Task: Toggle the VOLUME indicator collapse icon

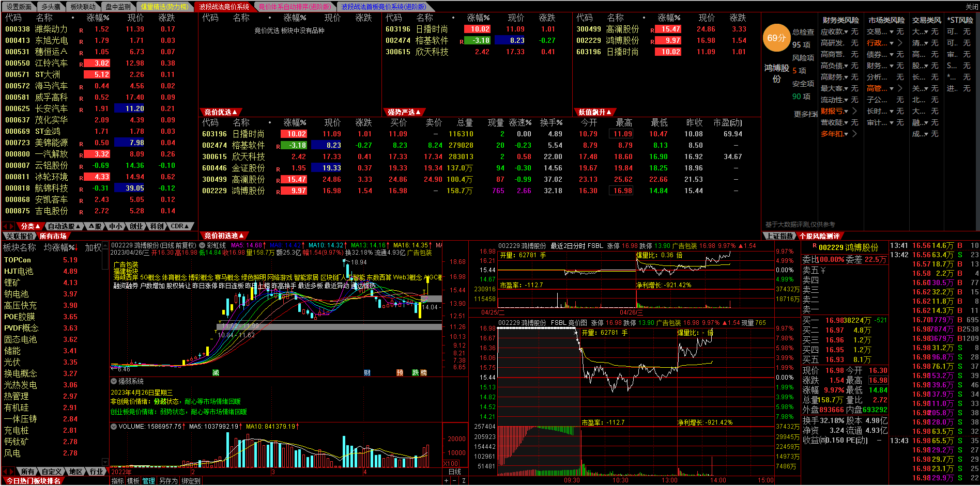Action: [114, 427]
